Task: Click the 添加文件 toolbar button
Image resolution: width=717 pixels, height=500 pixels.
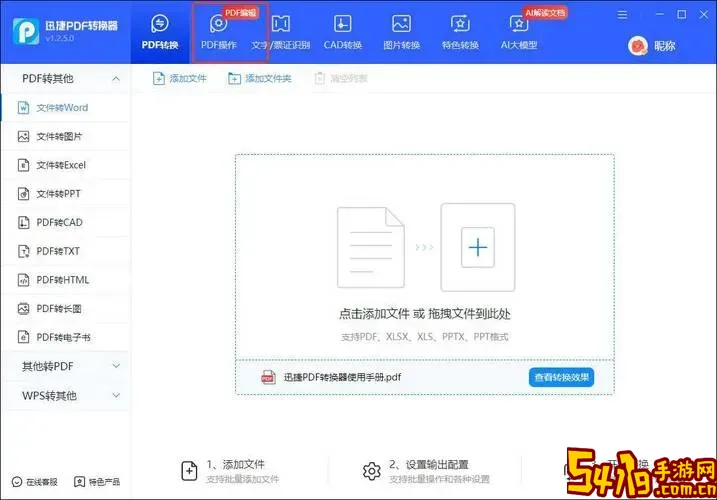Action: 179,79
